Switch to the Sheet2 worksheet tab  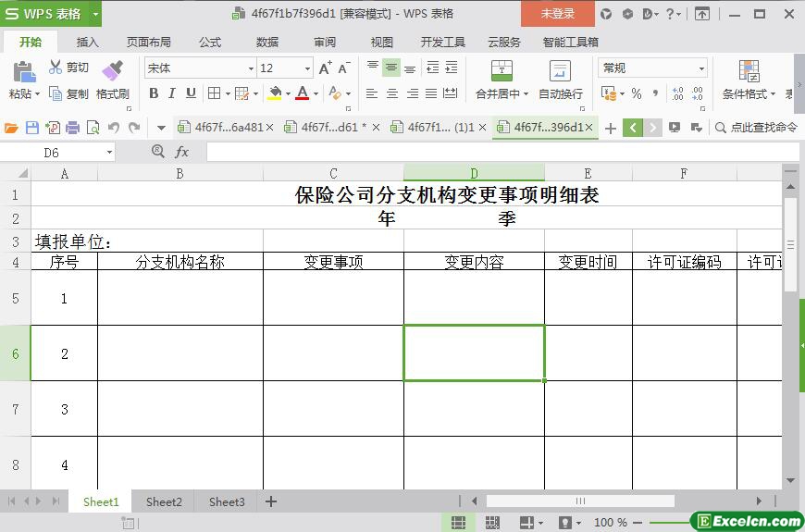click(164, 501)
